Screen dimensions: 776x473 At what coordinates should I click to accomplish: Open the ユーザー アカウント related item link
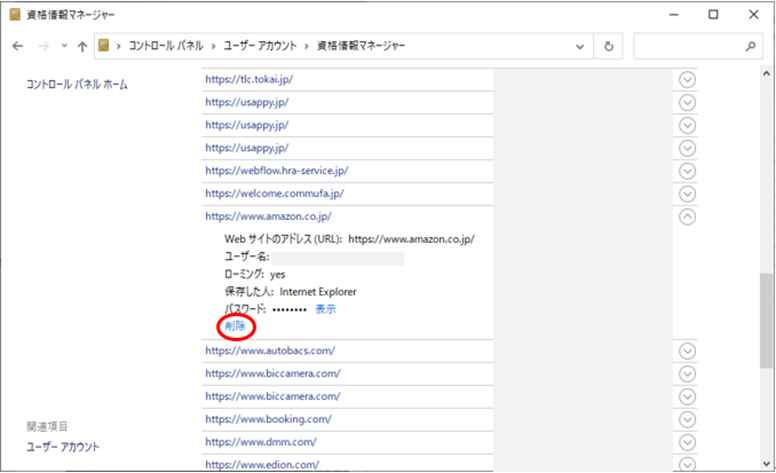63,447
